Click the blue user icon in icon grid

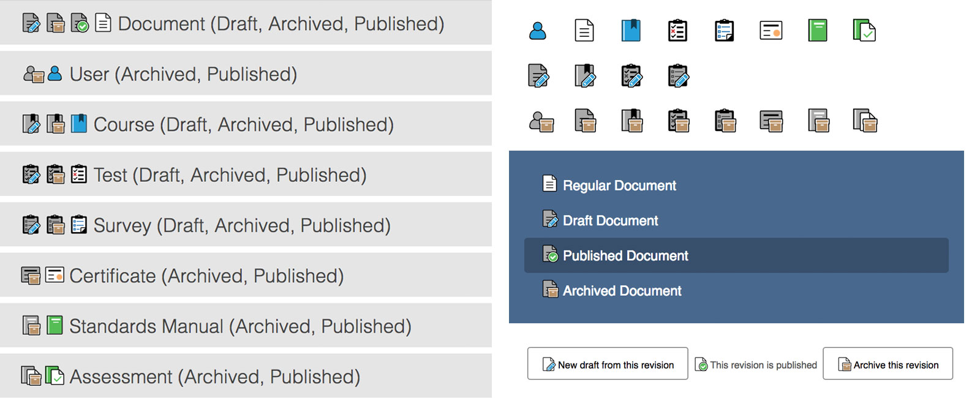[537, 31]
